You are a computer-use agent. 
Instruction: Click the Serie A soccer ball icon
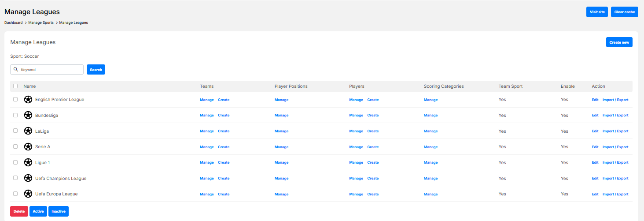coord(28,147)
